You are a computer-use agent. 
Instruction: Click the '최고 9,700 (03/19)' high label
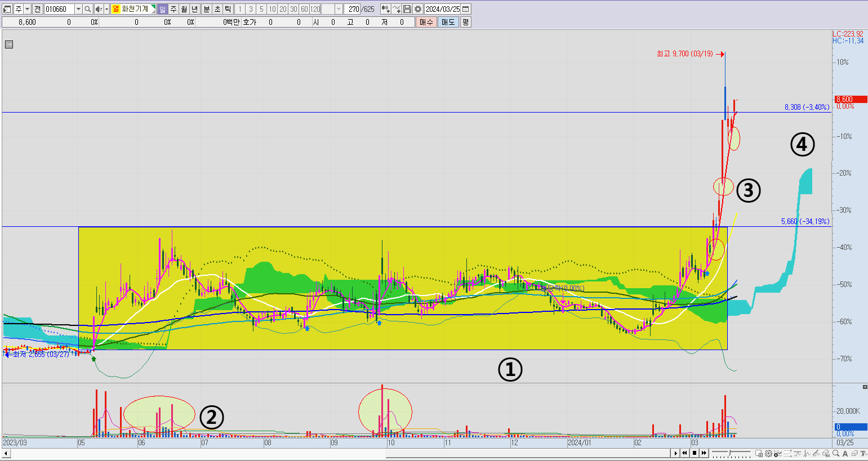tap(684, 54)
